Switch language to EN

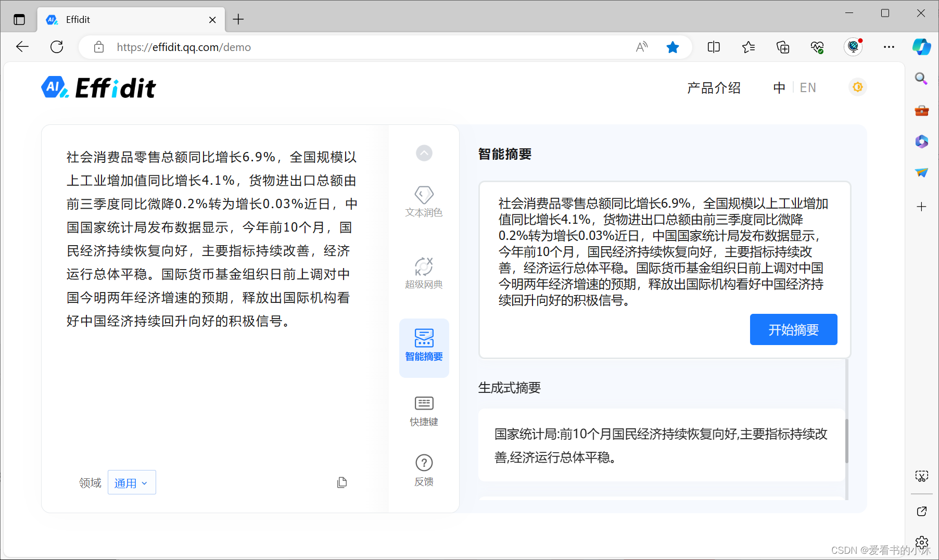pyautogui.click(x=808, y=87)
